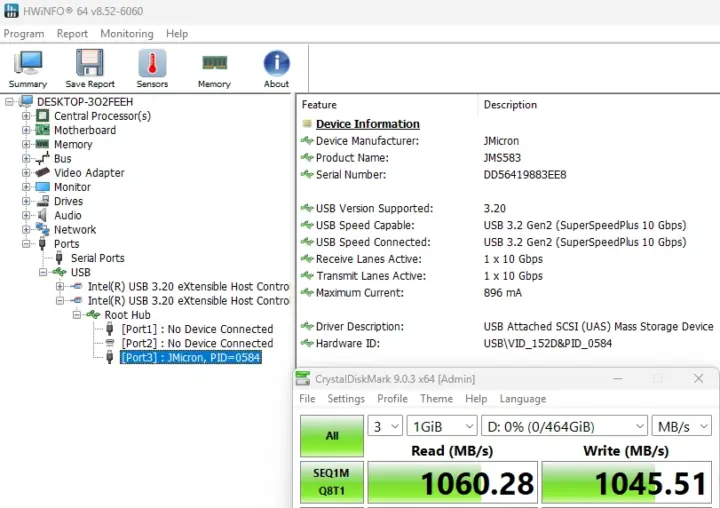Image resolution: width=720 pixels, height=508 pixels.
Task: Open CrystalDiskMark Theme menu
Action: pos(436,399)
